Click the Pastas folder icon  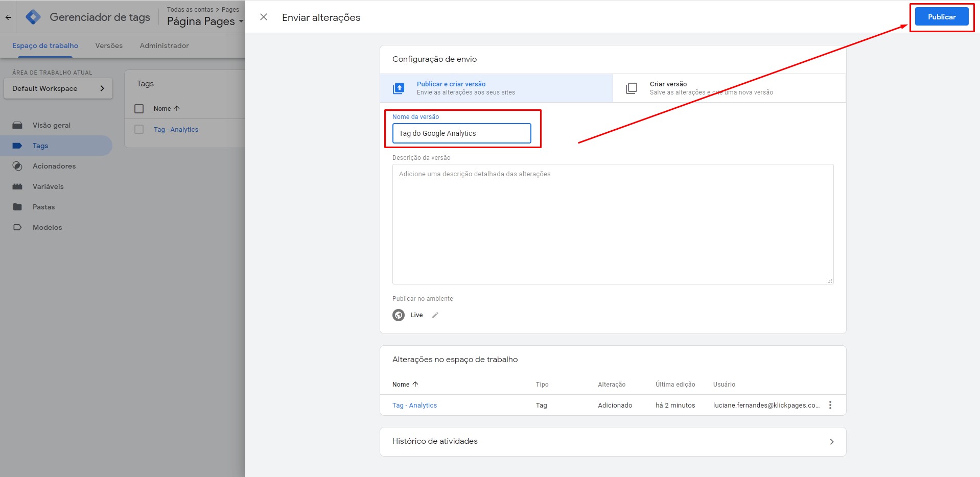tap(17, 207)
